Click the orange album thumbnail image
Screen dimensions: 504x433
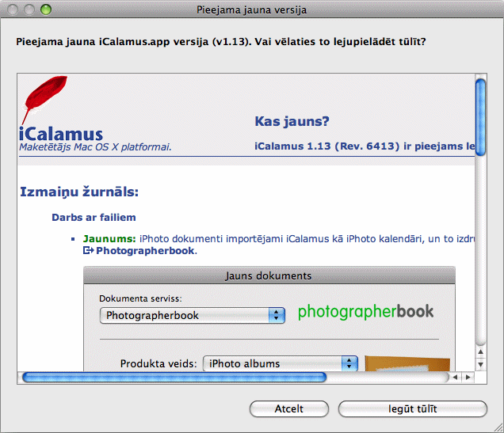click(x=407, y=363)
